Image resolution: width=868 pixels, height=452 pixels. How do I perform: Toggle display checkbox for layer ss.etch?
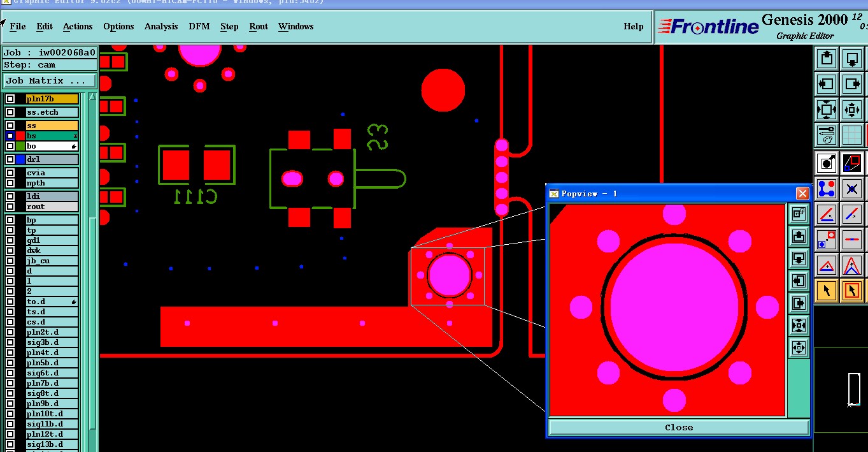(x=10, y=112)
